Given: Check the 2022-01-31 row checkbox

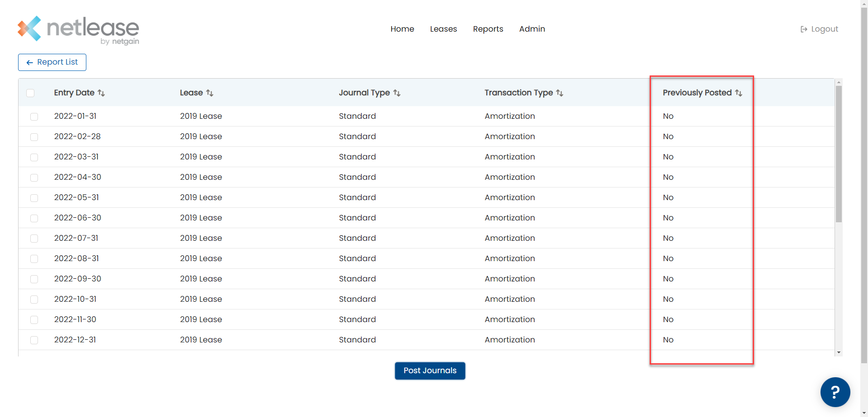Looking at the screenshot, I should click(34, 117).
